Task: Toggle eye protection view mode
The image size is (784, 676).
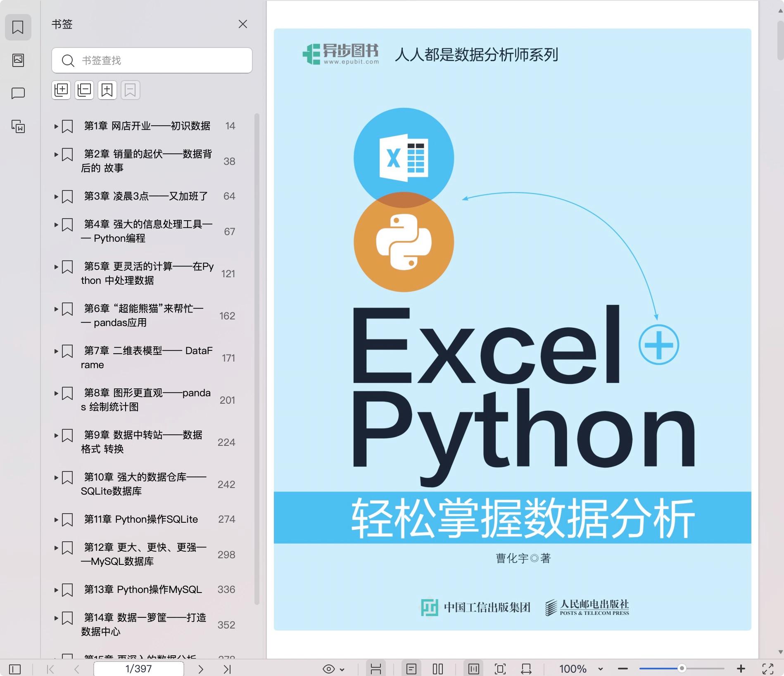Action: (x=329, y=669)
